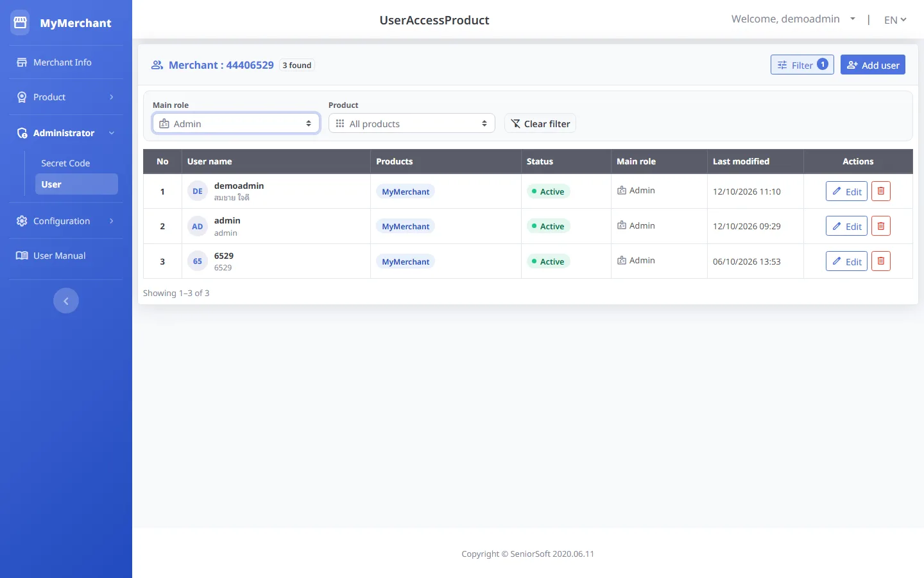Click the Admin main role for user 6529
924x578 pixels.
click(x=636, y=260)
